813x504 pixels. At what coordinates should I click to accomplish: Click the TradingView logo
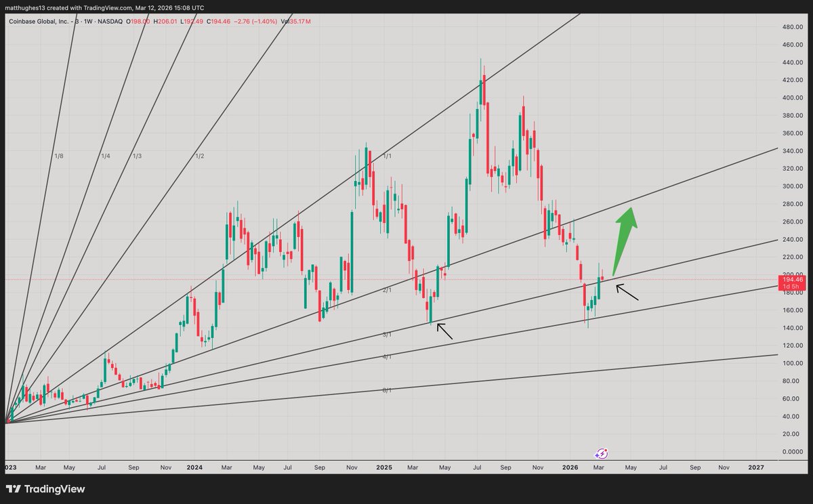pyautogui.click(x=46, y=489)
